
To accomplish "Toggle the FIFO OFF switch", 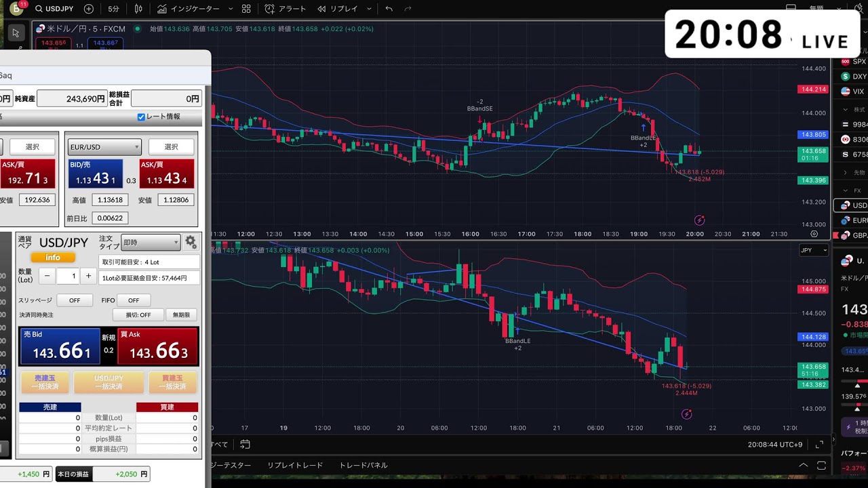I will coord(134,300).
